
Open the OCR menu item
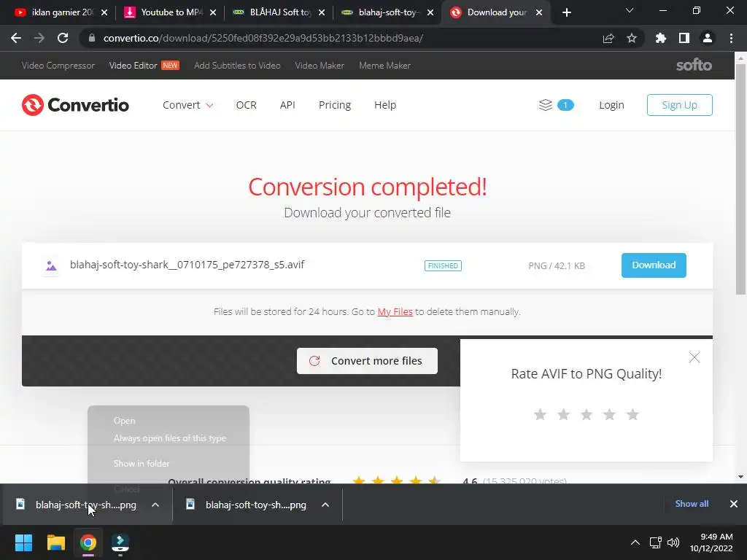tap(247, 105)
